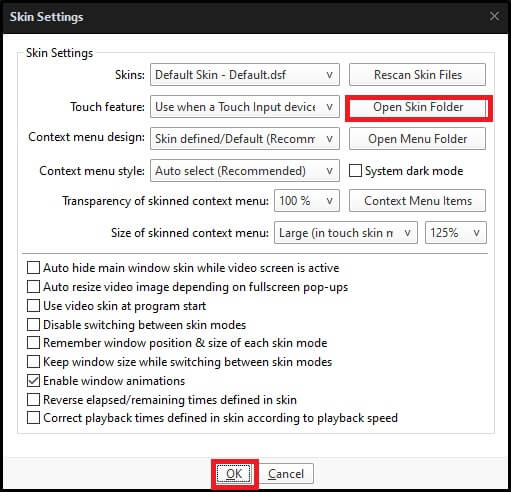Expand the 125% scale dropdown

456,233
